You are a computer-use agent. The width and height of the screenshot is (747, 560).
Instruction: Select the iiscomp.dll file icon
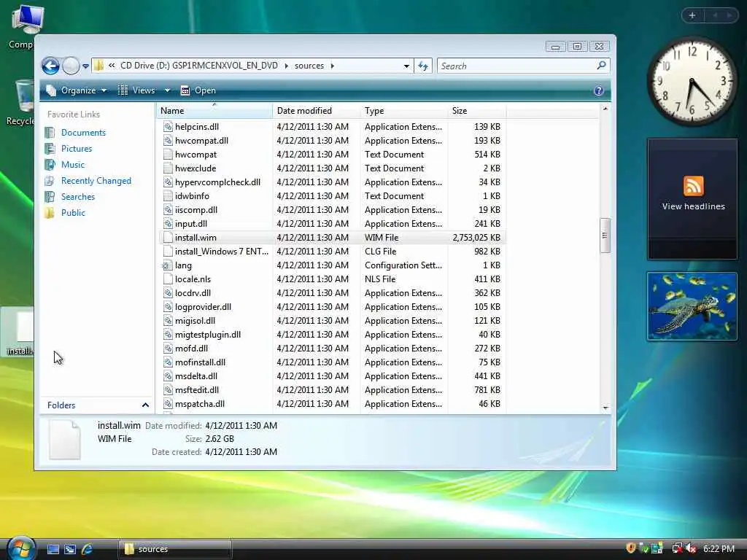(x=168, y=209)
